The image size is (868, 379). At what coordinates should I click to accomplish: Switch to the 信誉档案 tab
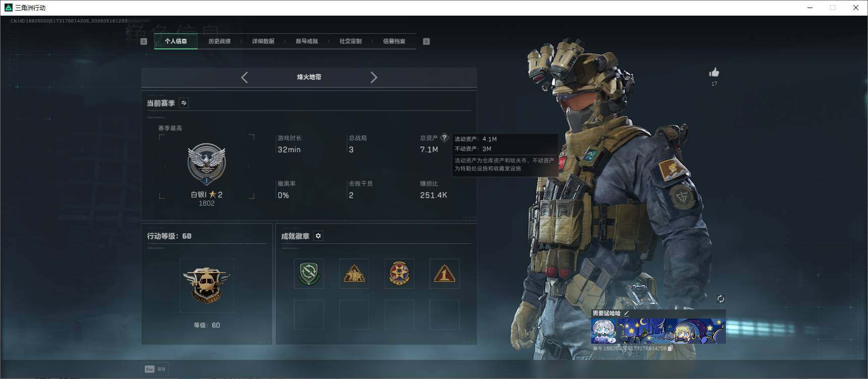coord(394,41)
